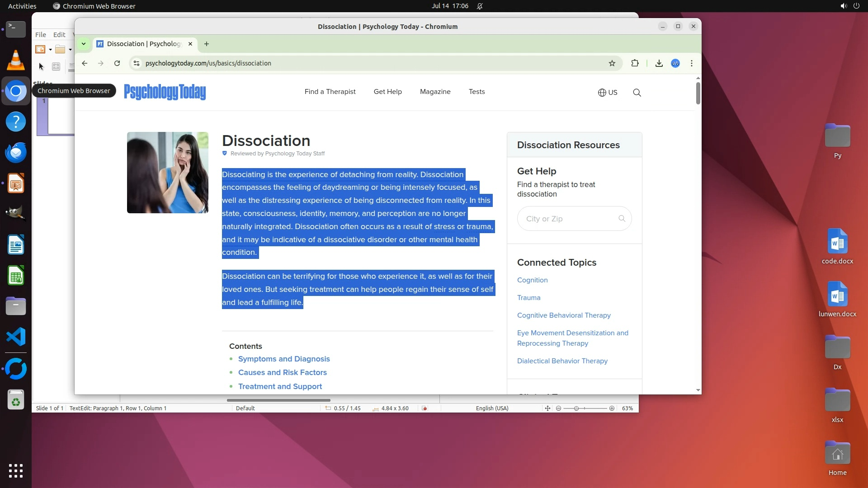Image resolution: width=868 pixels, height=488 pixels.
Task: Expand the Impress open-file dropdown arrow
Action: 70,50
